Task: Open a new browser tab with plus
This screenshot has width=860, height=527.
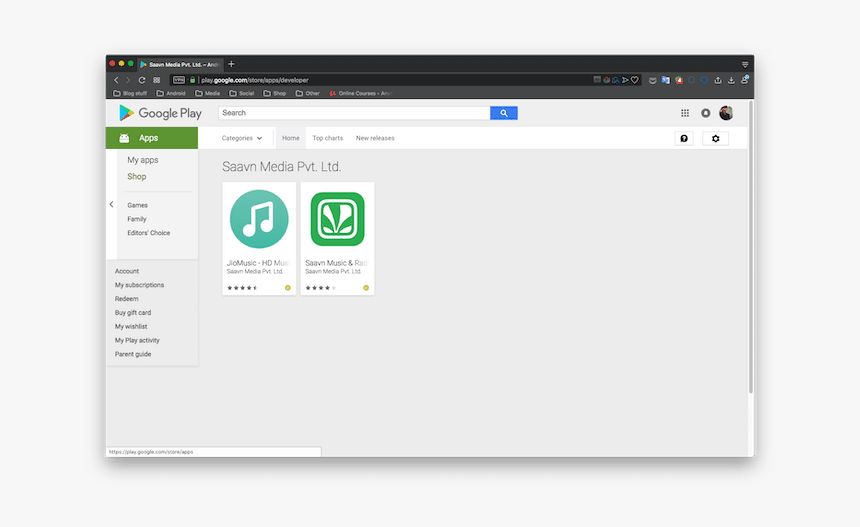Action: [231, 64]
